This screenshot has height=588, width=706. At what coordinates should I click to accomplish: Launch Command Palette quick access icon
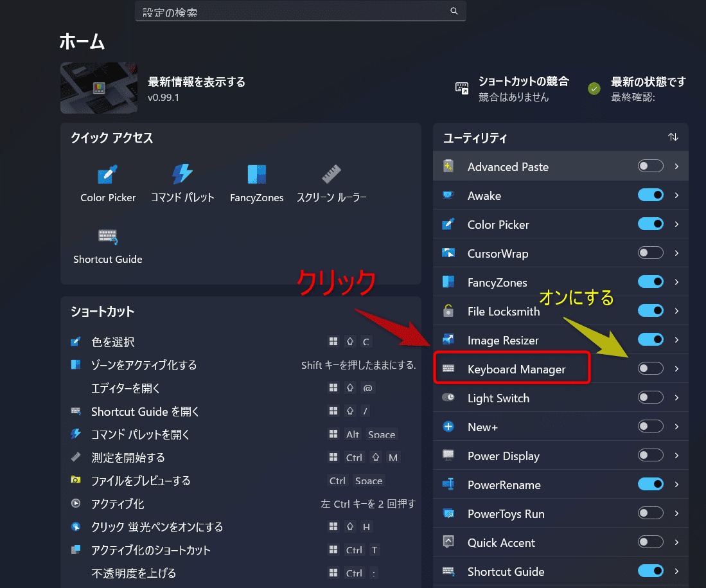click(182, 184)
